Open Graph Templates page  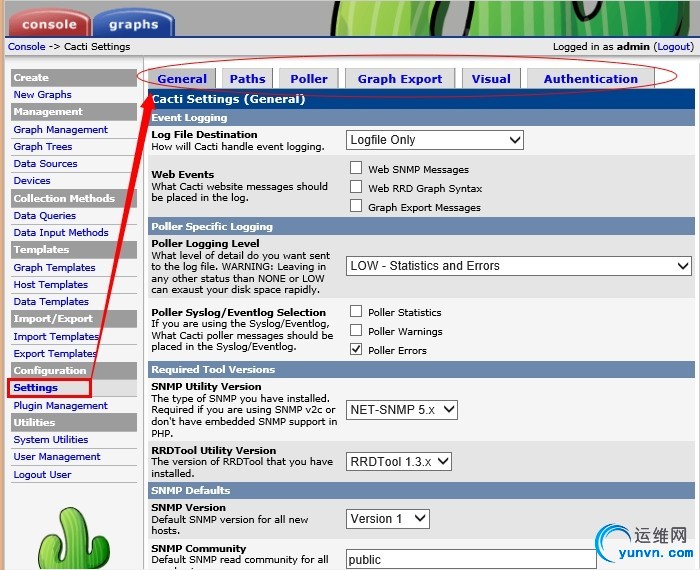point(54,267)
